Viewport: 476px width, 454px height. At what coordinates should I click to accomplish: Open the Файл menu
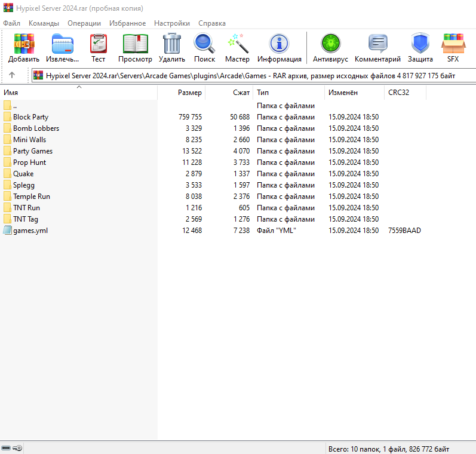(x=11, y=23)
